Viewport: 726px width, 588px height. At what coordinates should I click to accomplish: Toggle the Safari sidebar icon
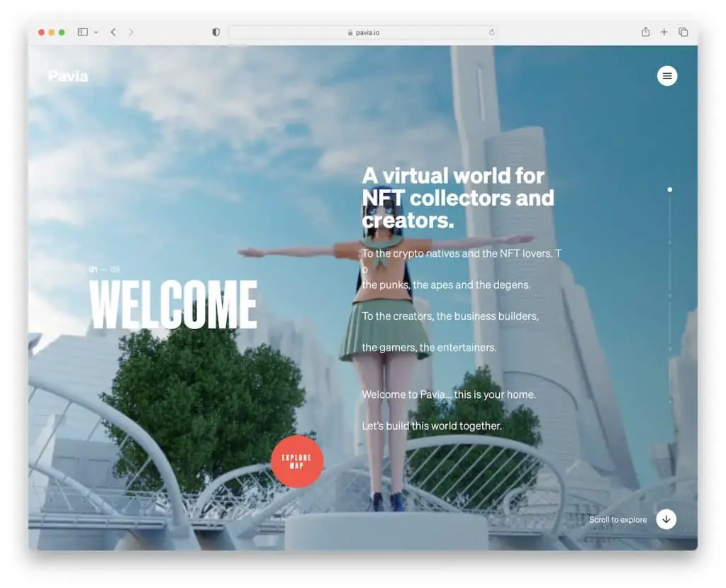pos(83,32)
